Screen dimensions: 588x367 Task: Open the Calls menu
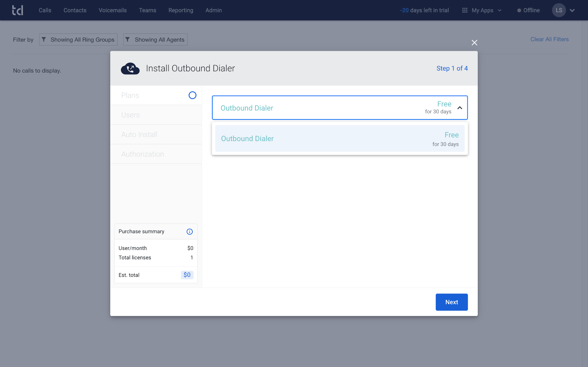[x=45, y=10]
